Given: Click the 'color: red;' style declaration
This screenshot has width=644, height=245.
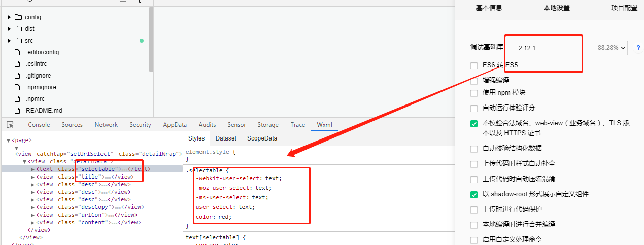Looking at the screenshot, I should coord(214,217).
